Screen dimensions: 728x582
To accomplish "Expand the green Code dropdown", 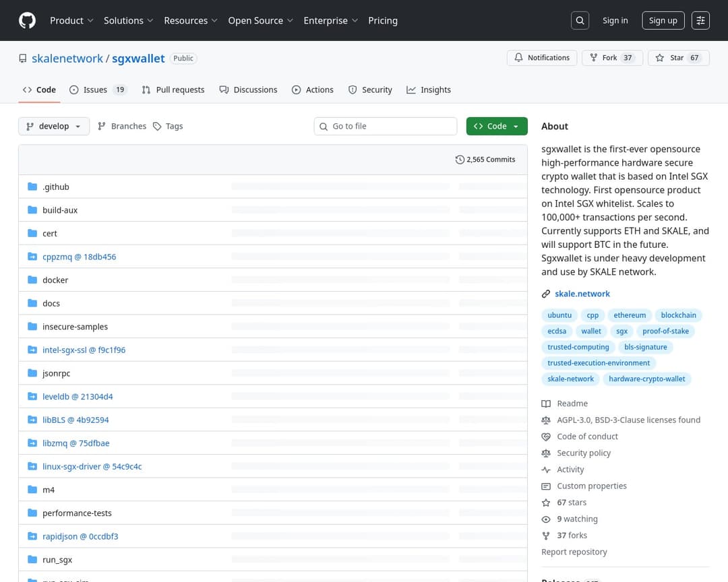I will tap(497, 127).
